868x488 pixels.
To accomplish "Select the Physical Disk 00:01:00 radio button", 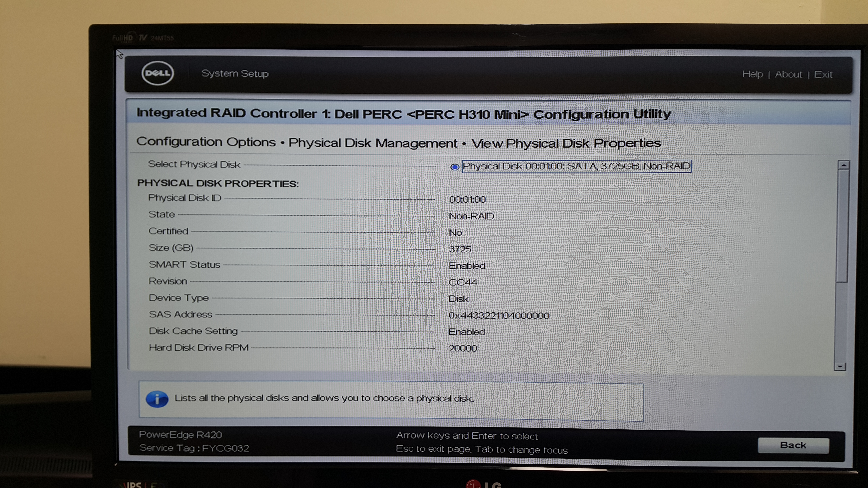I will (x=455, y=167).
